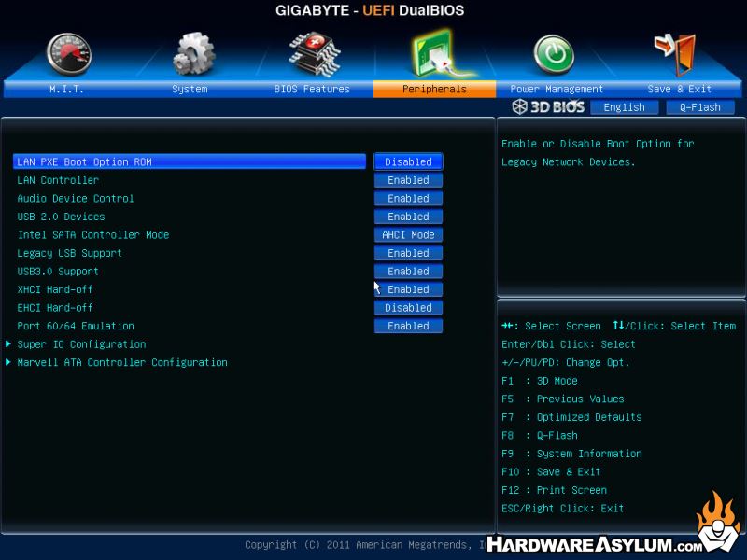747x560 pixels.
Task: Select the LAN PXE Boot Option ROM row
Action: [x=190, y=161]
